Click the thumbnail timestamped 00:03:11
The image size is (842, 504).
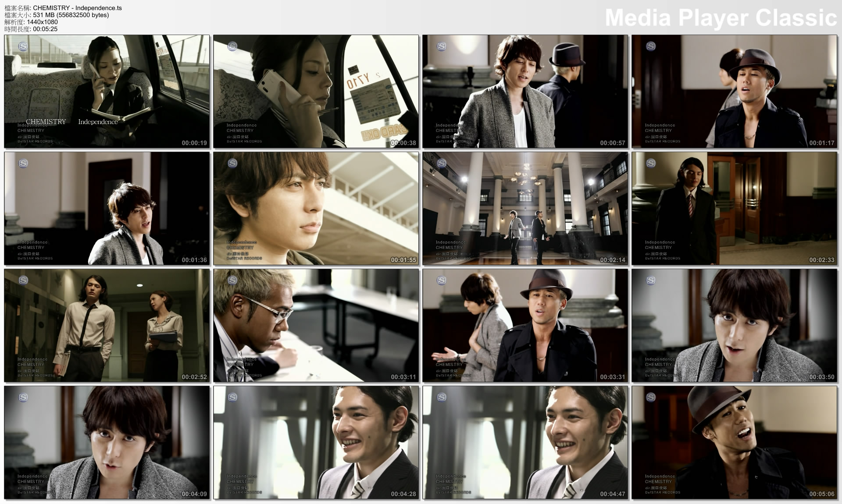[316, 325]
